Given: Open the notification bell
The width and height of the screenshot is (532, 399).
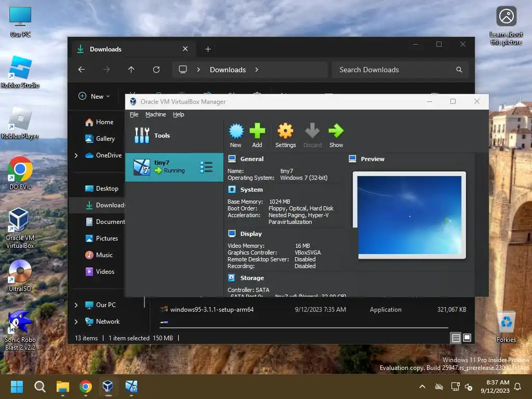Looking at the screenshot, I should point(518,387).
